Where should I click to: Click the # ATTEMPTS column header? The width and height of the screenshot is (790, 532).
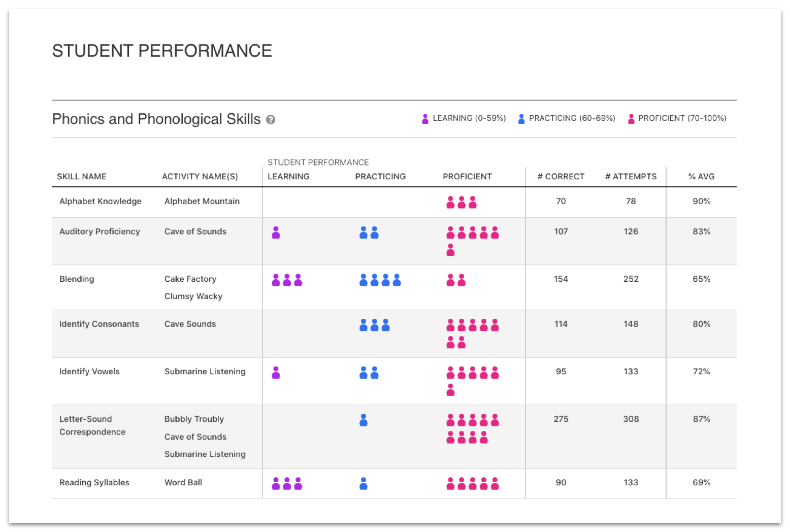click(631, 177)
